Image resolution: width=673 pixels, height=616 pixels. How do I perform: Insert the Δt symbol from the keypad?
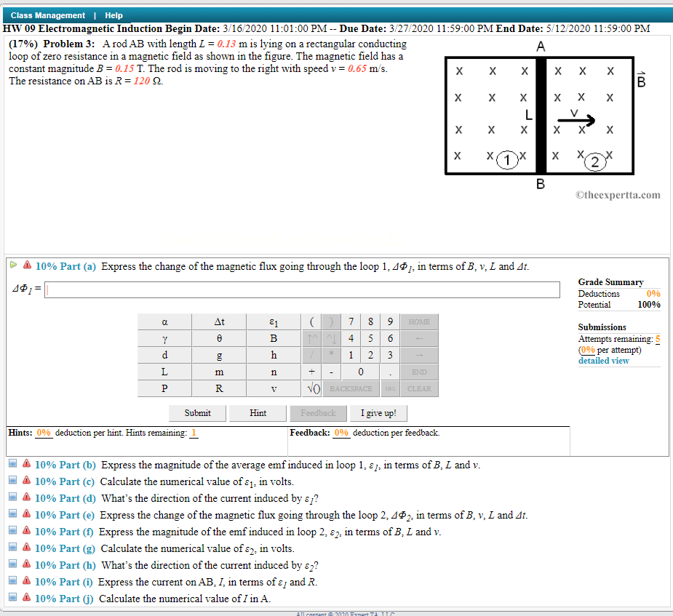[x=219, y=321]
